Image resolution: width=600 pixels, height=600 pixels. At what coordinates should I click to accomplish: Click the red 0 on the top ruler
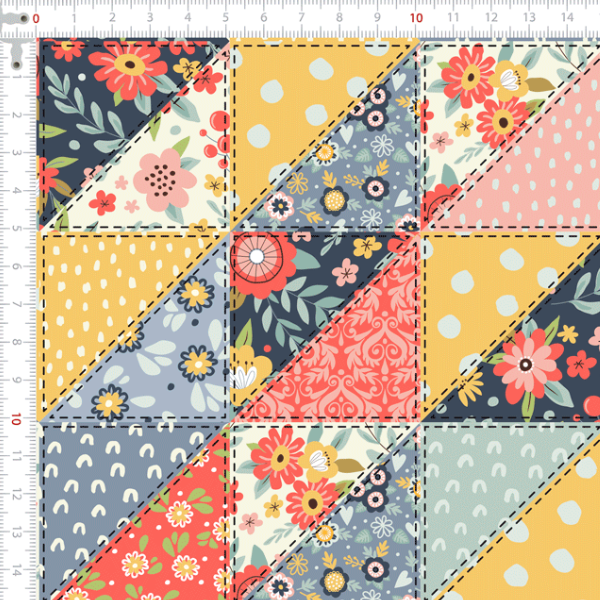pyautogui.click(x=36, y=18)
